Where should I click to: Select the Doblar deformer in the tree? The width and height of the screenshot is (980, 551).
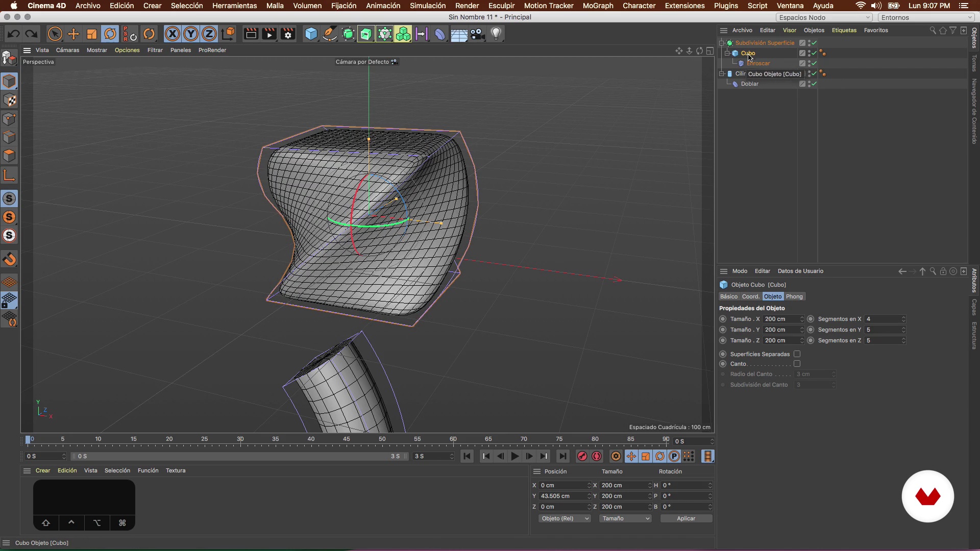[x=749, y=84]
